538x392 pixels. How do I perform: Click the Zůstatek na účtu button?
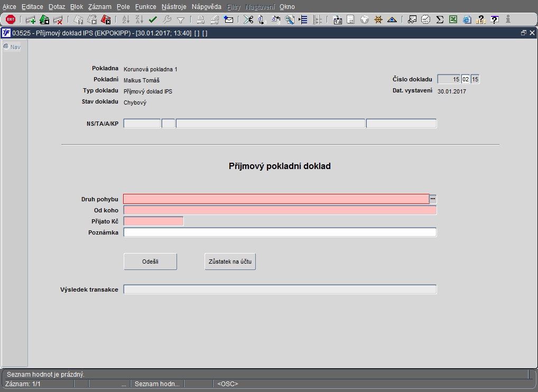point(230,262)
